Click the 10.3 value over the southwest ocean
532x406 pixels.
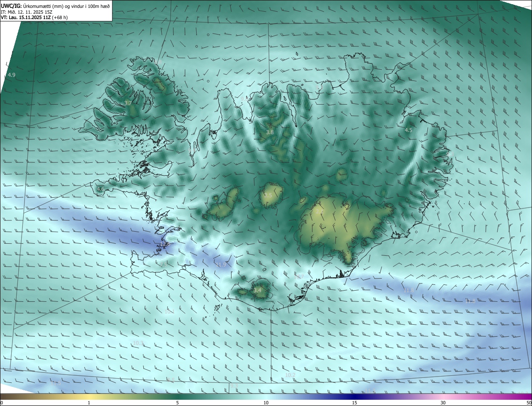pos(138,343)
